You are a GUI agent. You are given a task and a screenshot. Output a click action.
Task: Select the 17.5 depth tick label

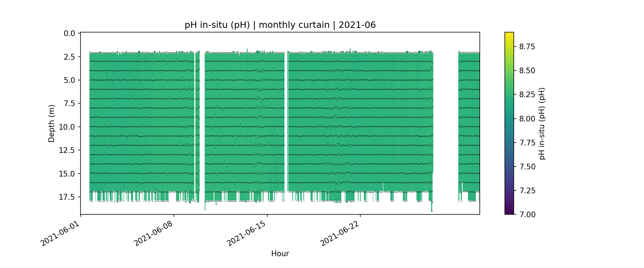[67, 197]
